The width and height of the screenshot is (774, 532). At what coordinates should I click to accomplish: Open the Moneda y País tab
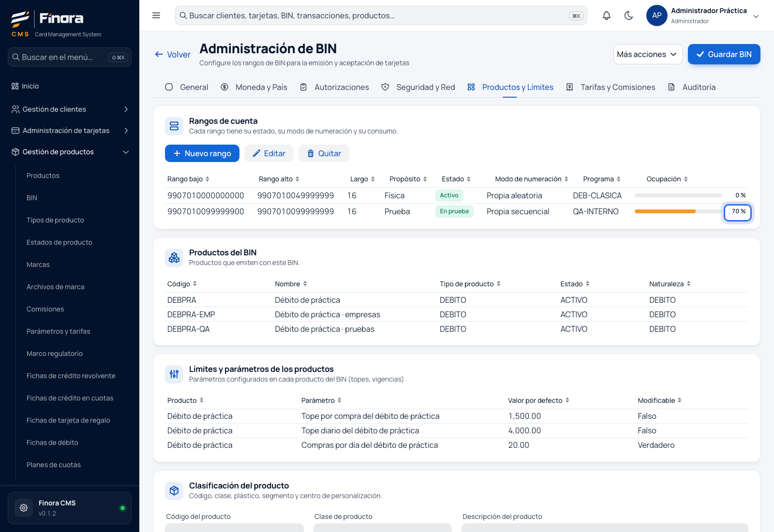point(254,87)
